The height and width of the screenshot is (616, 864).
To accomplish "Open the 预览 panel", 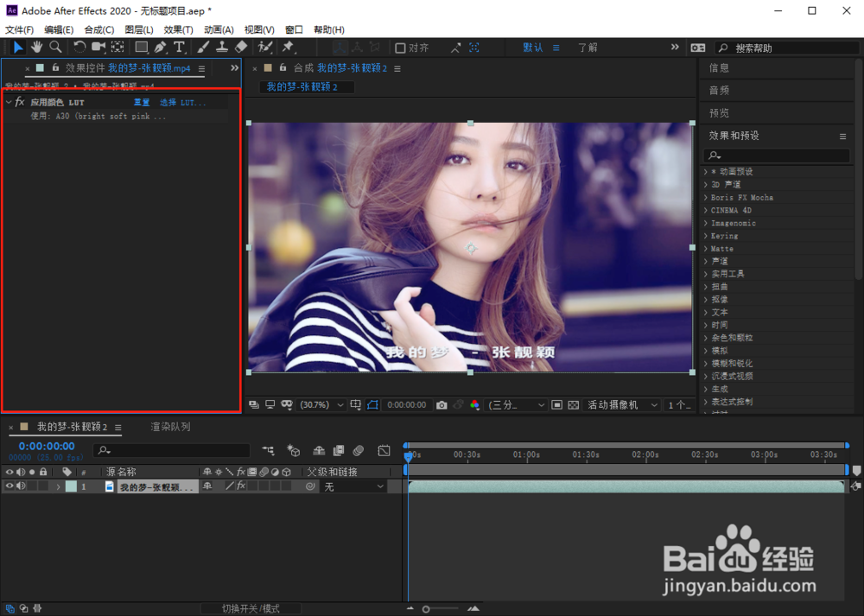I will [719, 113].
